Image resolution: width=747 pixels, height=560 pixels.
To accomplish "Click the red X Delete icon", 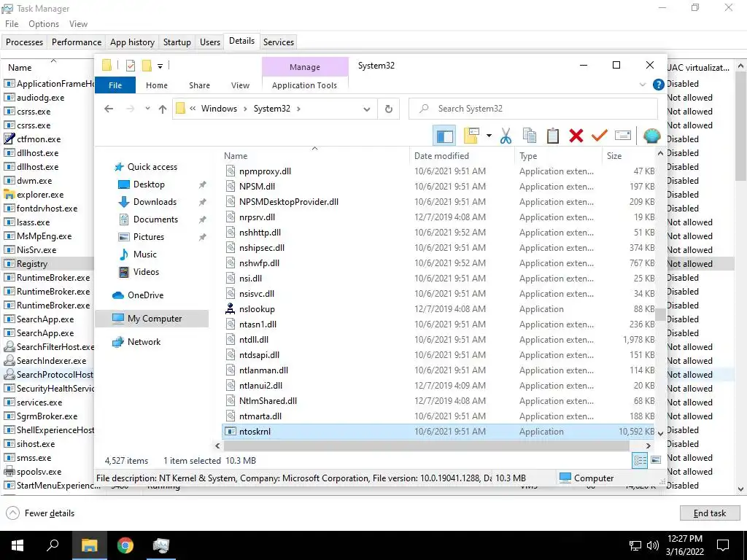I will [x=576, y=136].
